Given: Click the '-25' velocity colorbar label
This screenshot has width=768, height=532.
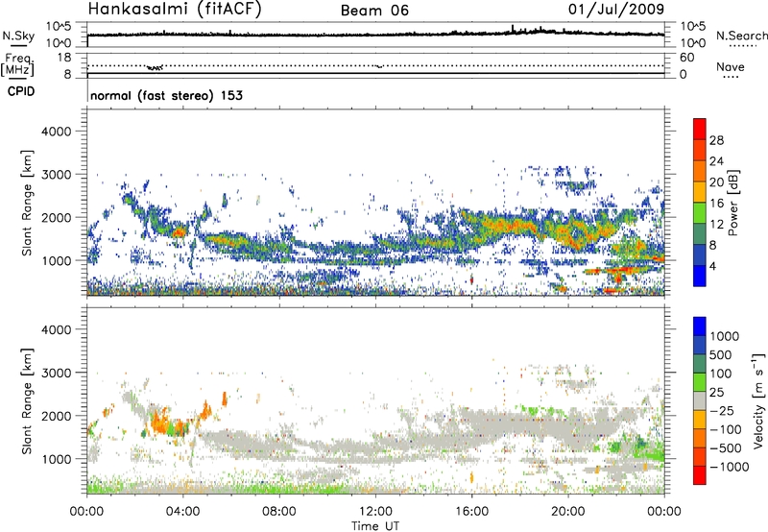Looking at the screenshot, I should tap(722, 410).
